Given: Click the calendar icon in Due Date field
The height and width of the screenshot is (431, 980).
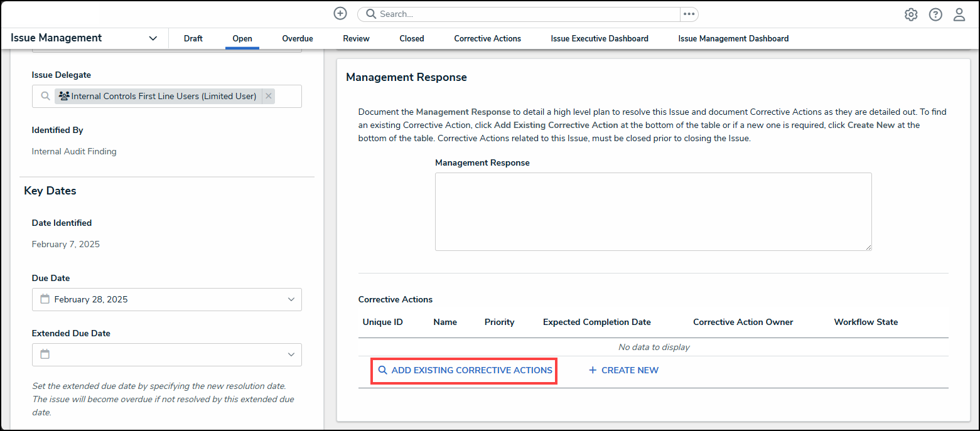Looking at the screenshot, I should 45,299.
